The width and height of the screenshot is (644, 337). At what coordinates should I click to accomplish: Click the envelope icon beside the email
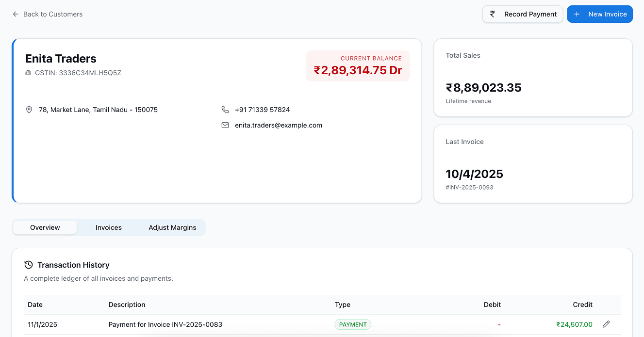point(225,125)
